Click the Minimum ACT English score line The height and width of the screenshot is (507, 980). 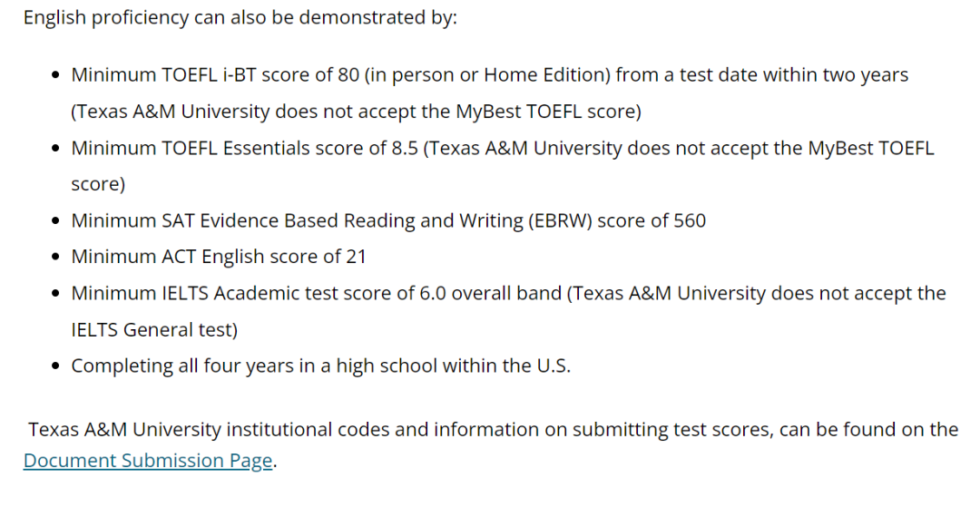(219, 257)
